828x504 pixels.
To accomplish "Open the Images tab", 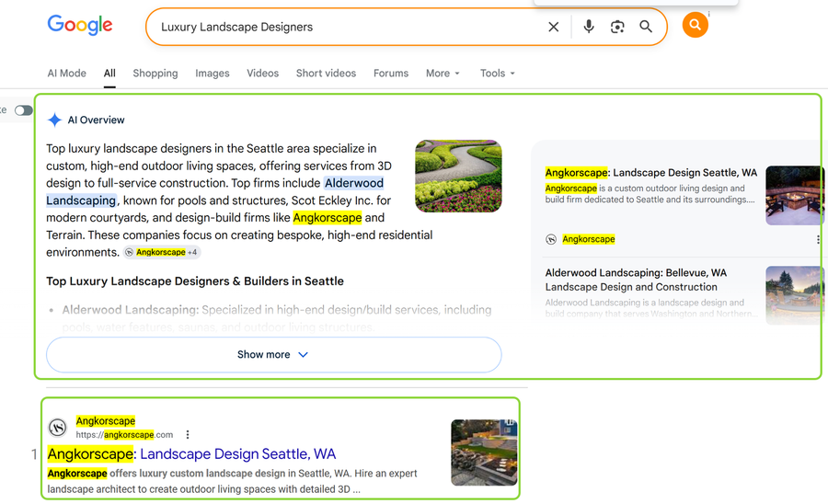I will click(x=213, y=74).
